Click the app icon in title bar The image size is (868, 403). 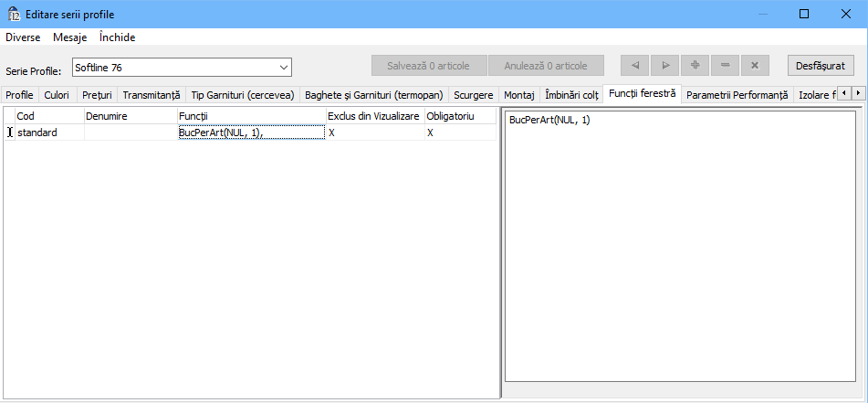[14, 14]
